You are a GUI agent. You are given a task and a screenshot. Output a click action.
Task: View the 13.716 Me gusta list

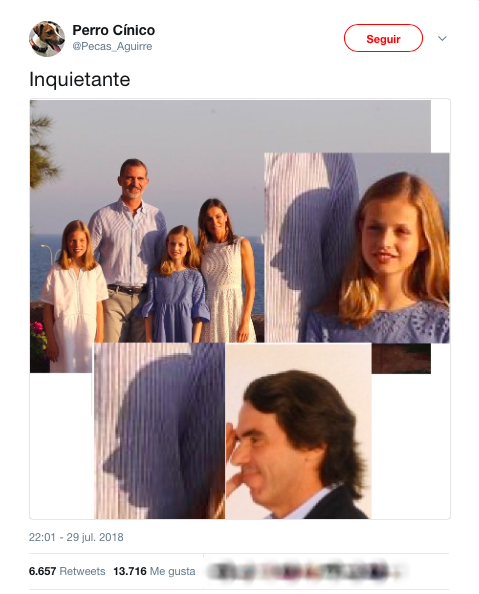pos(154,571)
